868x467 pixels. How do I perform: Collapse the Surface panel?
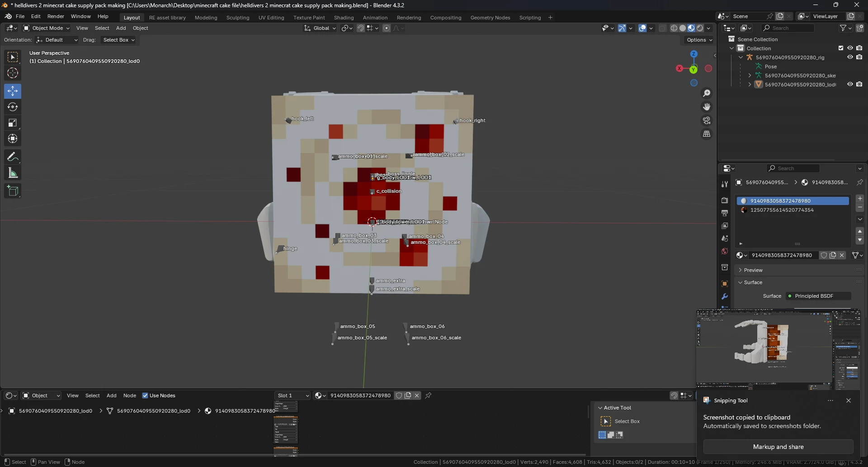point(753,282)
